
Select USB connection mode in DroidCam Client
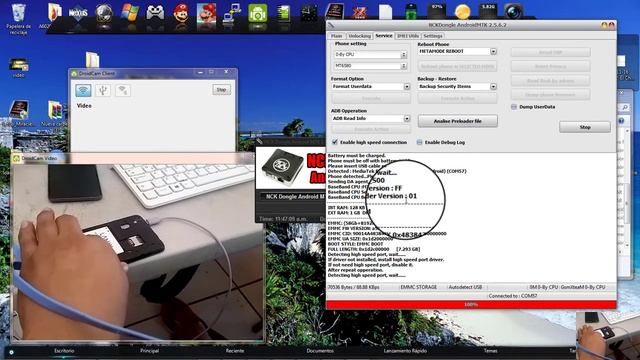[103, 90]
